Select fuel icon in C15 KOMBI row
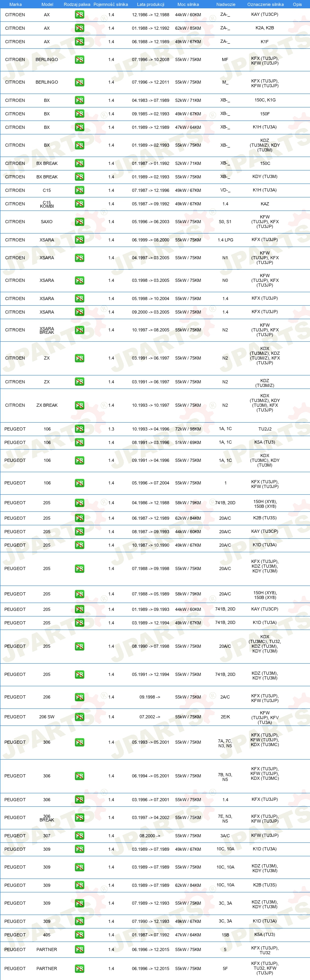310x980 pixels. [79, 204]
